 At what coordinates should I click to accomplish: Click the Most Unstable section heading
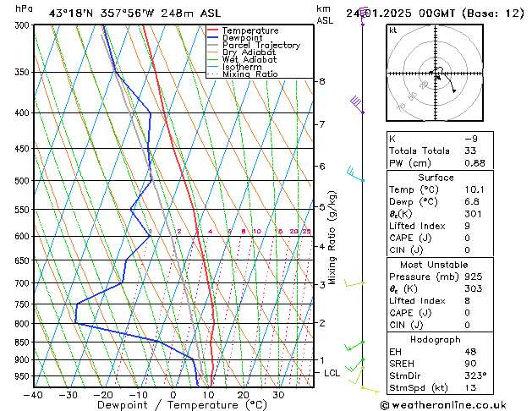pos(434,265)
